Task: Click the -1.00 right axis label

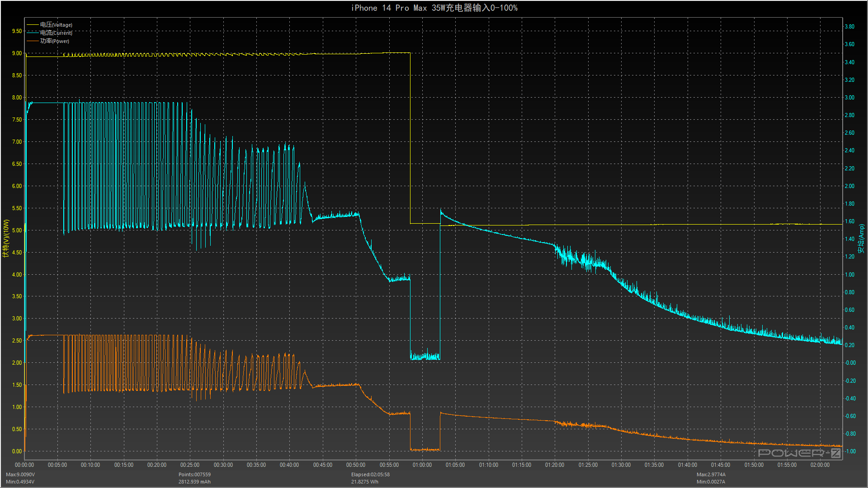Action: pos(849,451)
